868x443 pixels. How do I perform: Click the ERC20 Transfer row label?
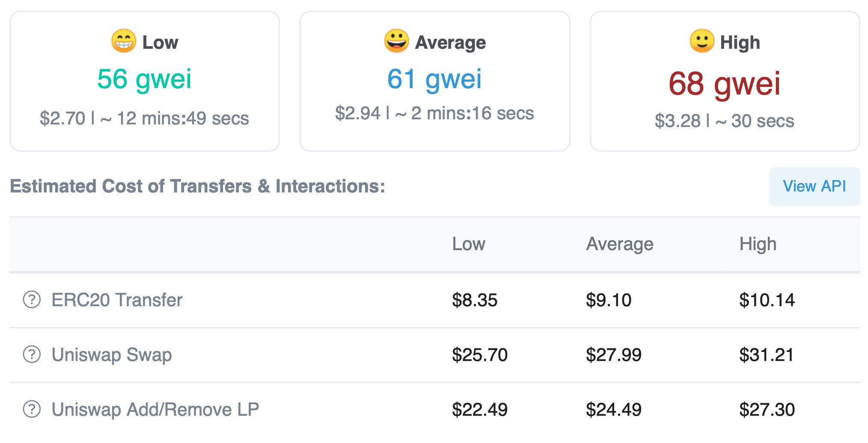[x=117, y=300]
